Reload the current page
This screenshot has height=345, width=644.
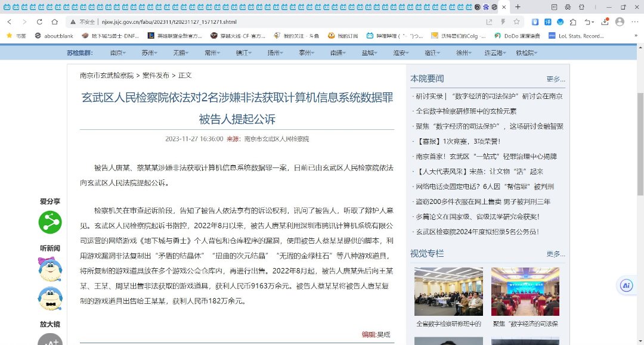pyautogui.click(x=39, y=21)
